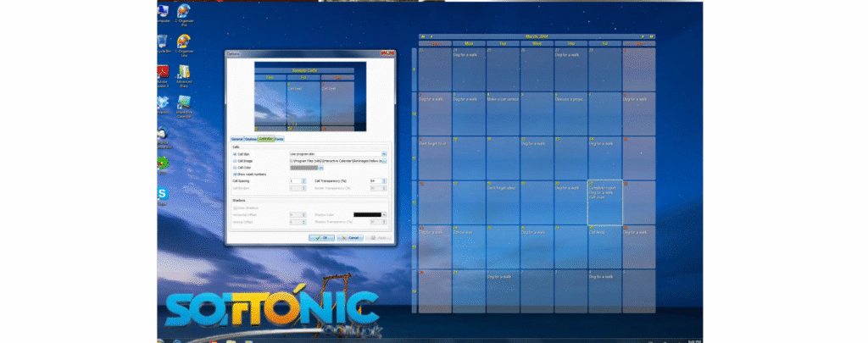Jump to previous year in calendar header
Image resolution: width=868 pixels, height=343 pixels.
point(423,36)
